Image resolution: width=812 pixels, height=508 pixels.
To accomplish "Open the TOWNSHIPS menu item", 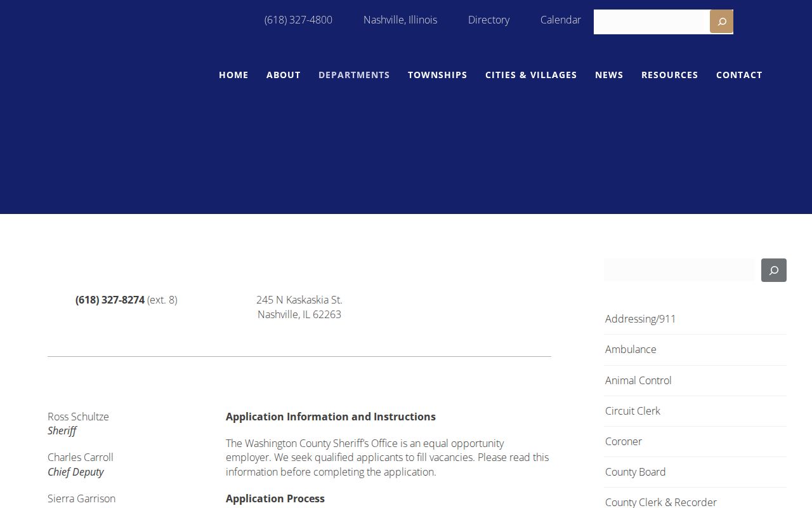I will click(x=438, y=75).
